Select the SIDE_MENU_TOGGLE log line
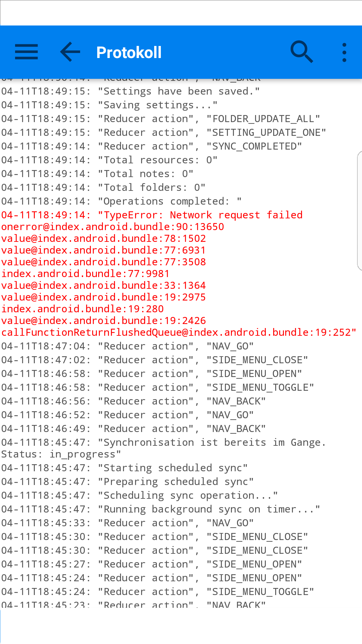The height and width of the screenshot is (644, 362). (157, 387)
